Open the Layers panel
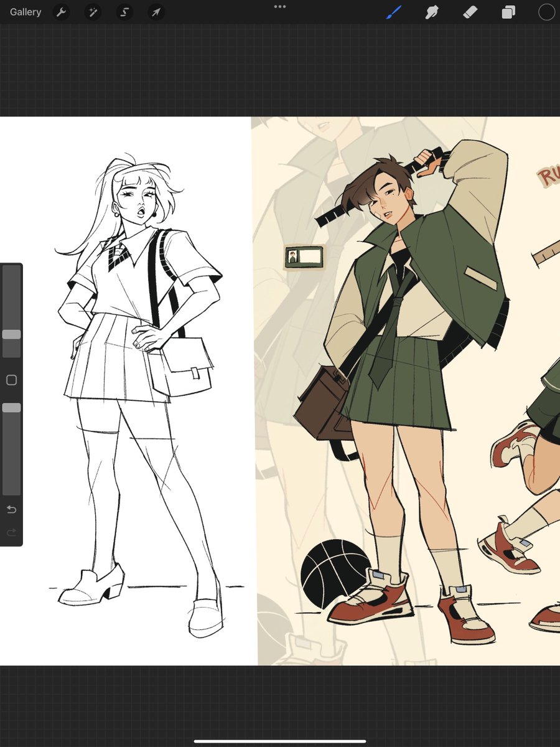This screenshot has height=747, width=560. point(508,12)
